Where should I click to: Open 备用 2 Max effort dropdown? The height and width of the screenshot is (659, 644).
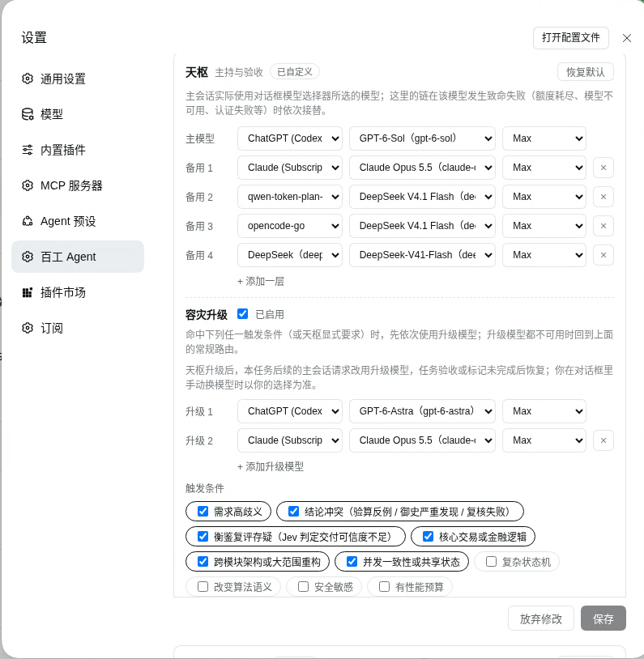click(544, 197)
